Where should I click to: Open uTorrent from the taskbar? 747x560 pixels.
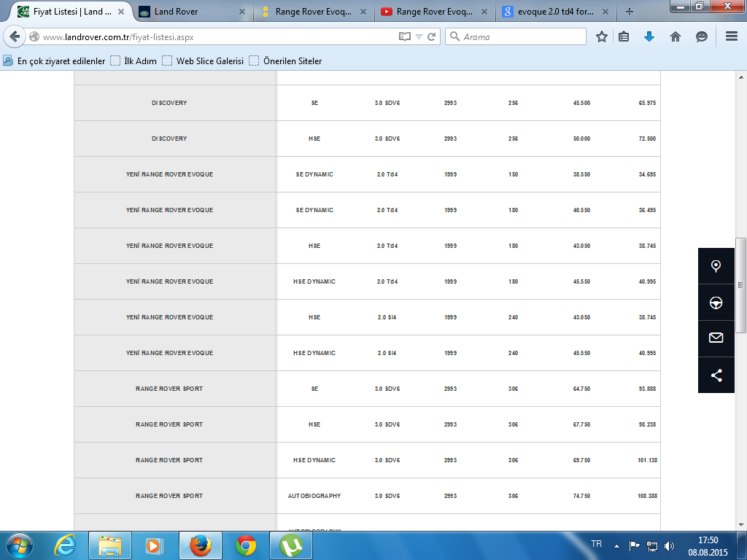291,545
